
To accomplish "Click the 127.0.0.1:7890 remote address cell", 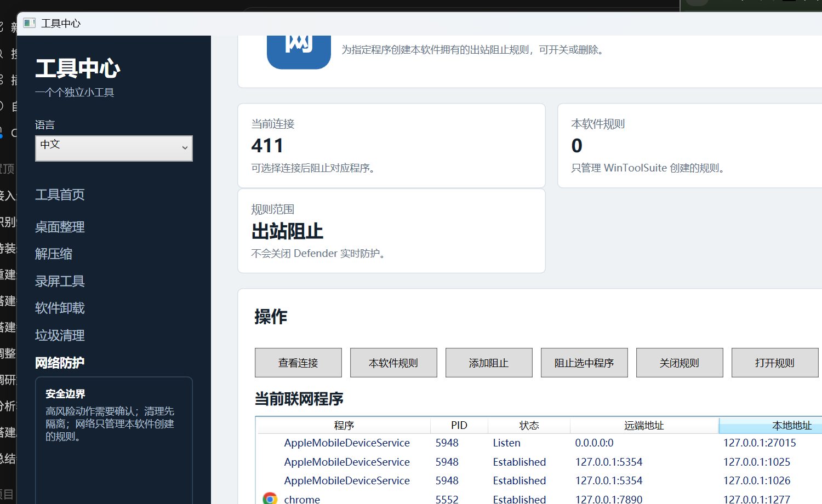I will [x=609, y=499].
